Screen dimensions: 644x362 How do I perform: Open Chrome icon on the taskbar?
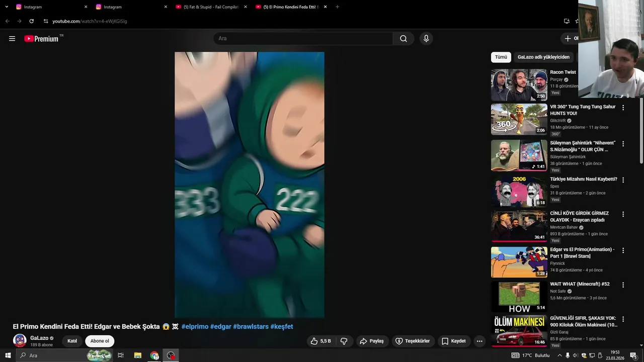154,355
